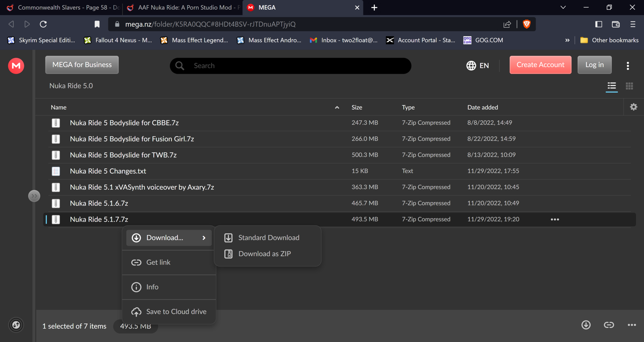
Task: Select Nuka Ride 5 Changes.txt file
Action: [x=339, y=171]
